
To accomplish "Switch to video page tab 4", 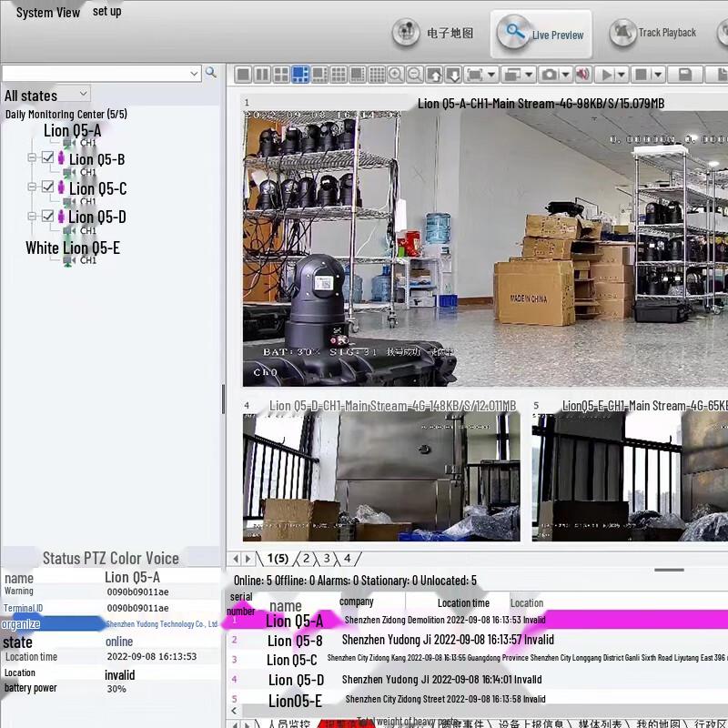I will 348,558.
